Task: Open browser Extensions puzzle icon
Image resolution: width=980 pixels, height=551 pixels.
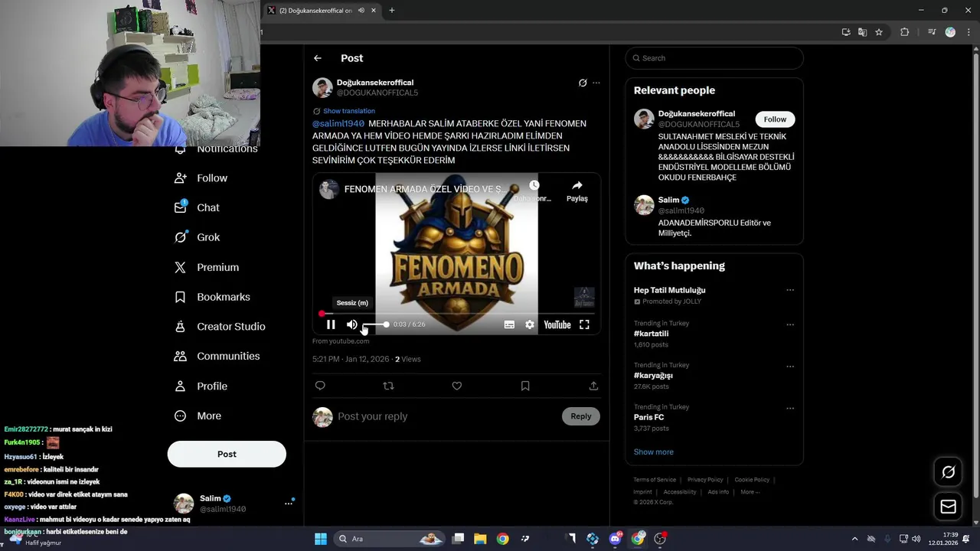Action: pos(904,32)
